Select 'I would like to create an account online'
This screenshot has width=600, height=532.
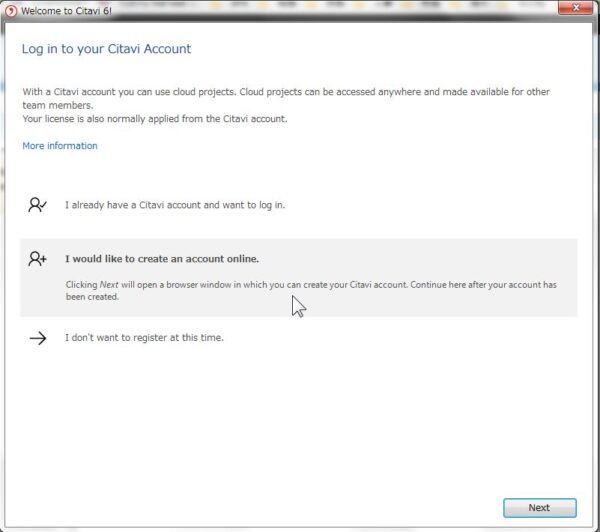[x=162, y=259]
